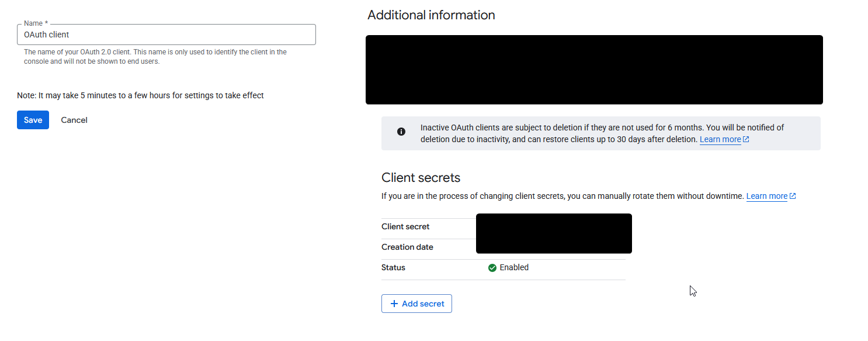Click the Enabled status text
Screen dimensions: 868x341
click(514, 267)
